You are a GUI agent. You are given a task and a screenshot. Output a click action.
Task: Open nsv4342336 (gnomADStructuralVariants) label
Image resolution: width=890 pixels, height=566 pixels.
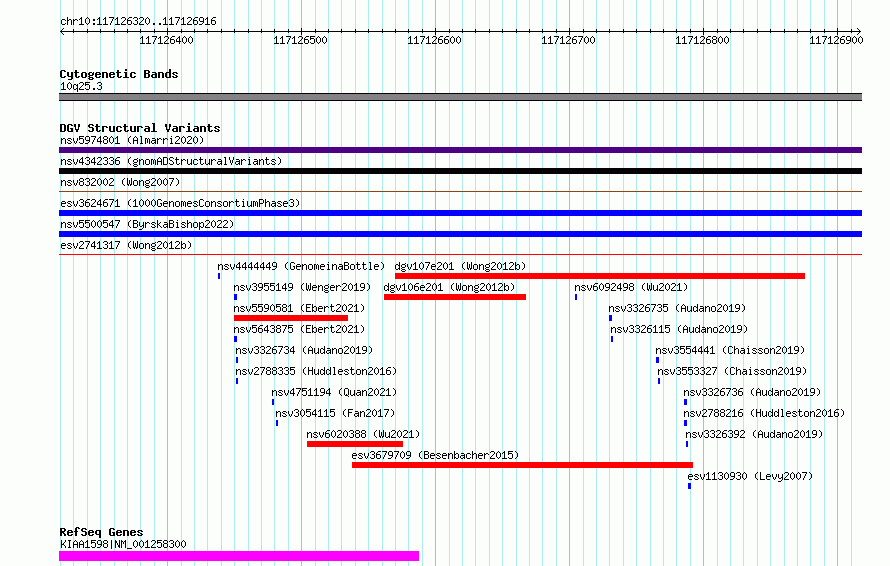coord(171,161)
